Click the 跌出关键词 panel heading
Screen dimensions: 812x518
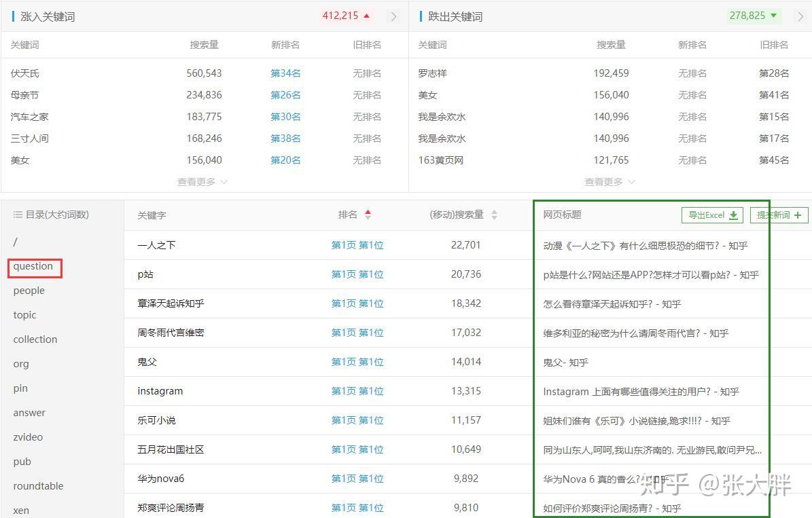(455, 16)
